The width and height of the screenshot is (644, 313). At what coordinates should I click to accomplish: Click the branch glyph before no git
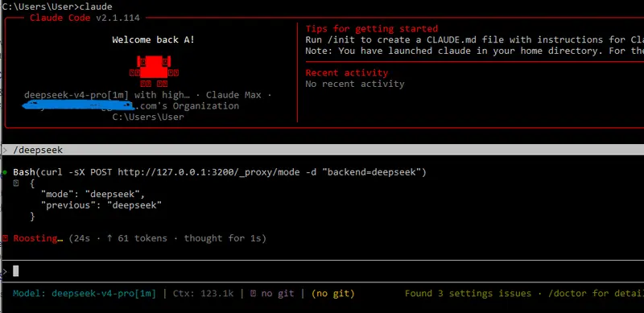coord(254,294)
